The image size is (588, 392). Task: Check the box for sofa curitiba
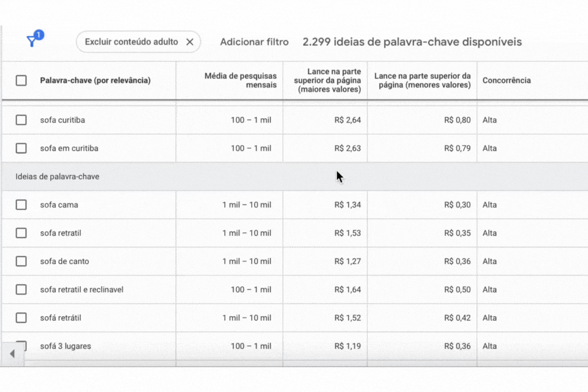[21, 120]
